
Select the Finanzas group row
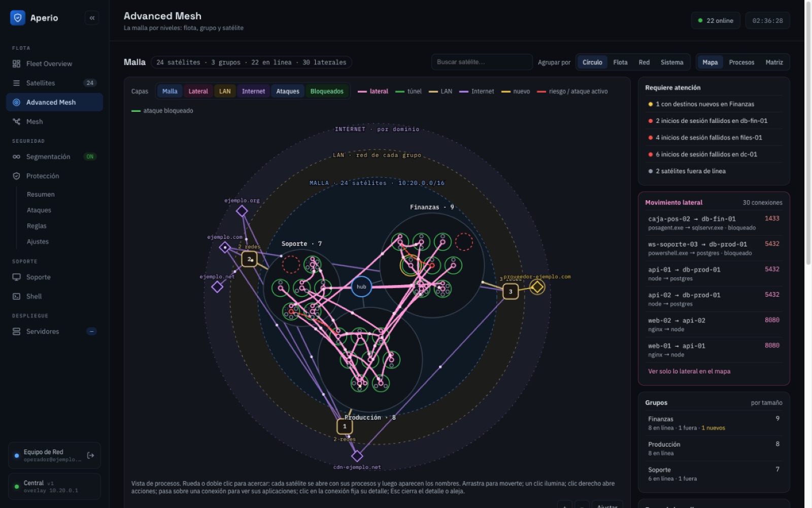tap(714, 423)
